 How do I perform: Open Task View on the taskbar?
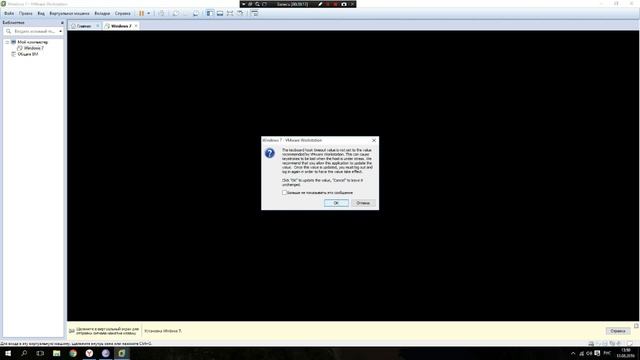pos(40,353)
